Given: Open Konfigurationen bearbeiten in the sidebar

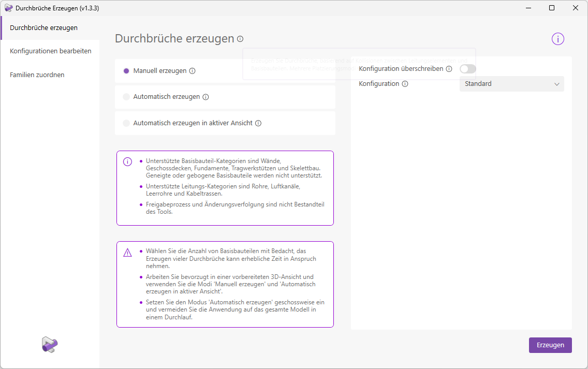Looking at the screenshot, I should (51, 51).
